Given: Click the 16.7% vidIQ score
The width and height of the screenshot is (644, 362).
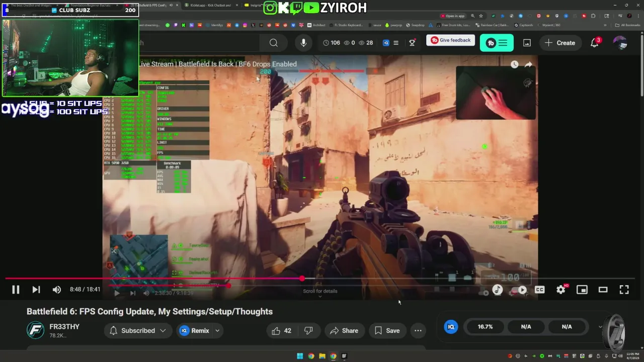Looking at the screenshot, I should coord(485,327).
